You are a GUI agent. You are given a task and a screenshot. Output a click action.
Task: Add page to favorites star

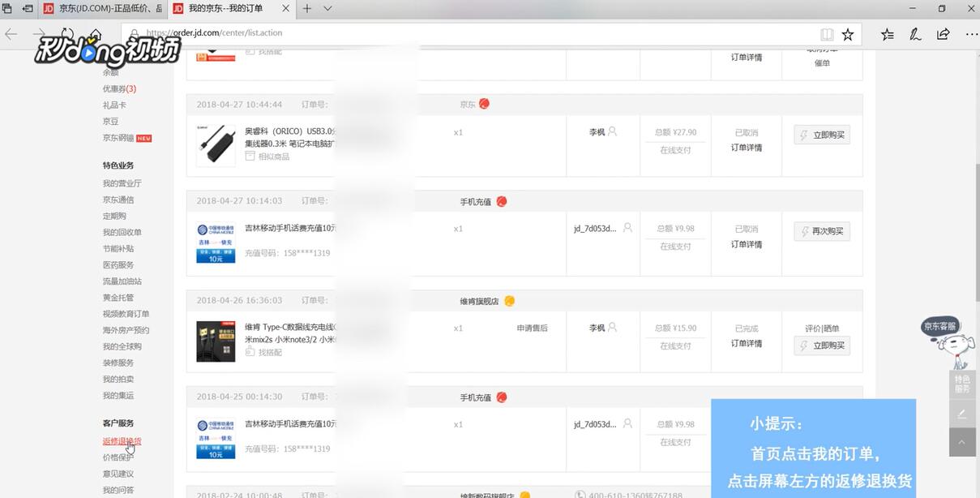coord(848,34)
